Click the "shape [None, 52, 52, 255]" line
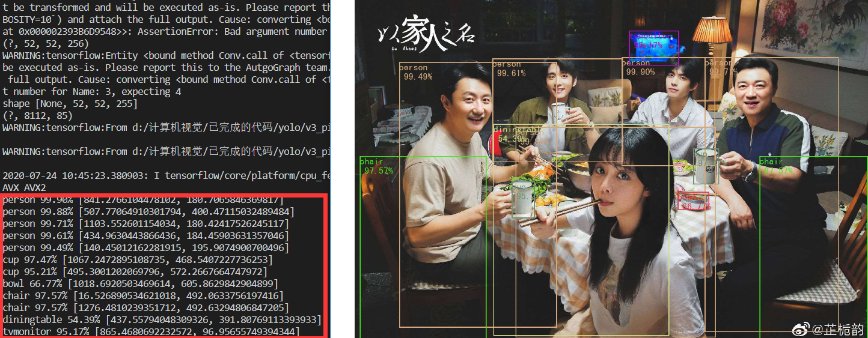Viewport: 868px width, 338px height. 70,104
